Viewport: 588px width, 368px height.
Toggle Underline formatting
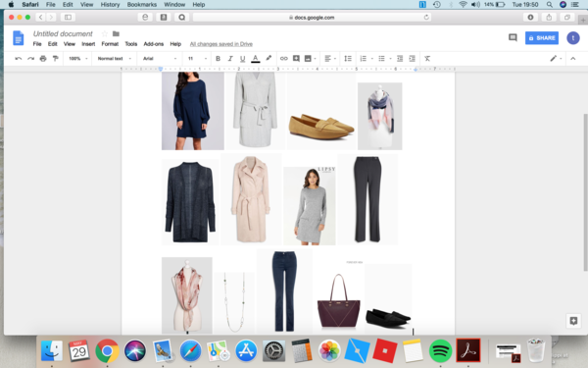pos(243,59)
